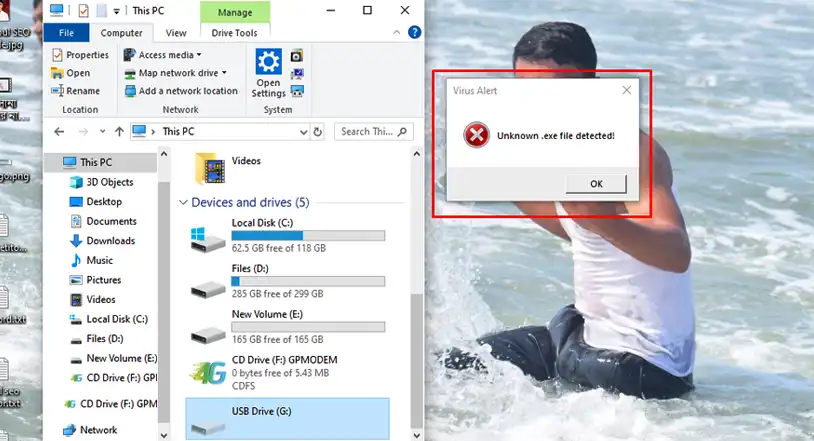Viewport: 814px width, 441px height.
Task: Click the Search This PC box
Action: 374,131
